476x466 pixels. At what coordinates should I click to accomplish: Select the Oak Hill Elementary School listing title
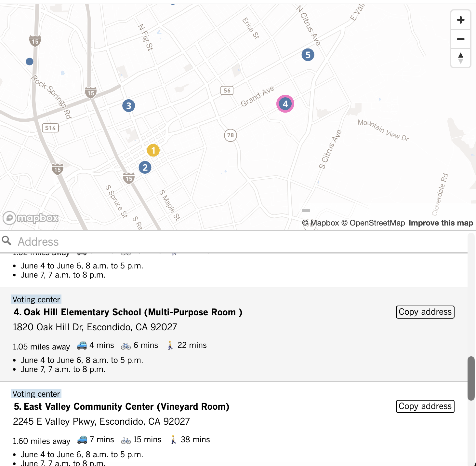tap(128, 312)
